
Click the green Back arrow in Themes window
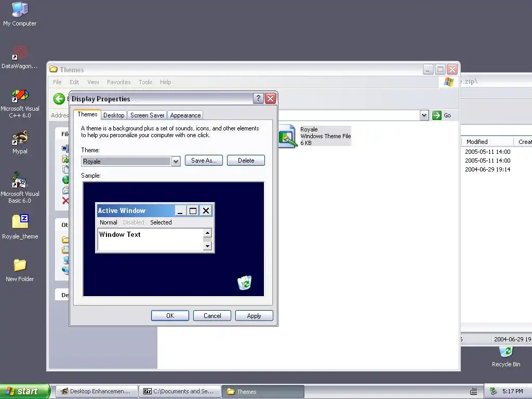pos(59,99)
